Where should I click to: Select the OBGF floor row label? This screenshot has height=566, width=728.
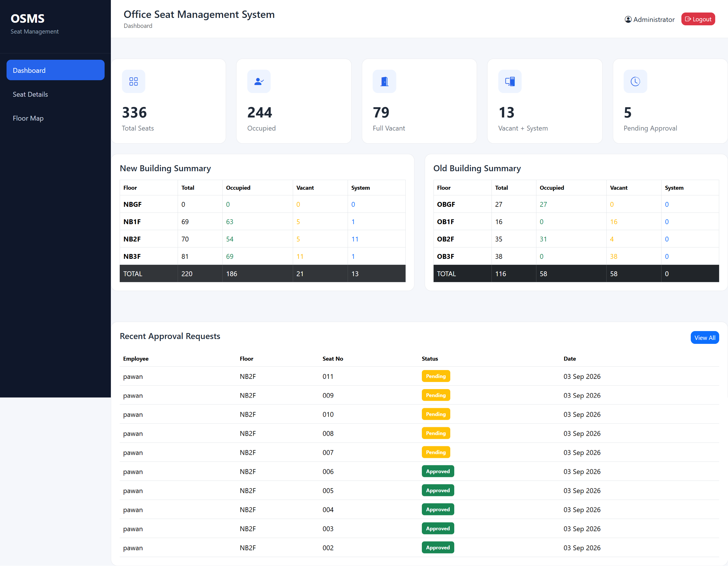[x=446, y=204]
